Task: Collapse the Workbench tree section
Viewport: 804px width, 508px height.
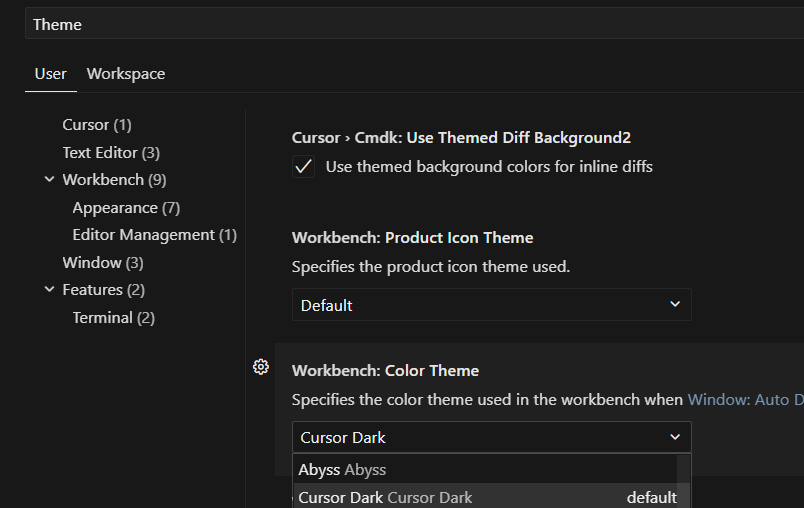Action: tap(49, 179)
